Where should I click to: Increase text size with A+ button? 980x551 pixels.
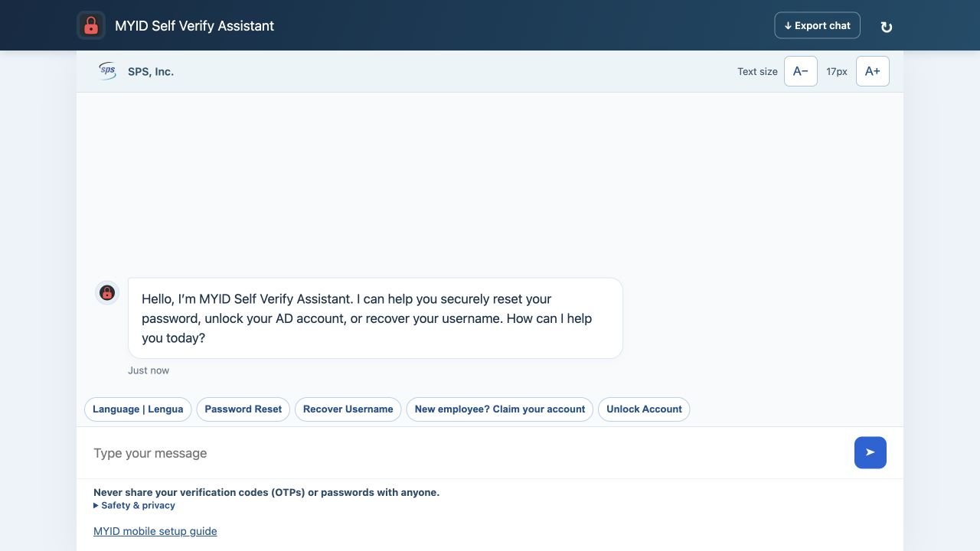tap(873, 71)
